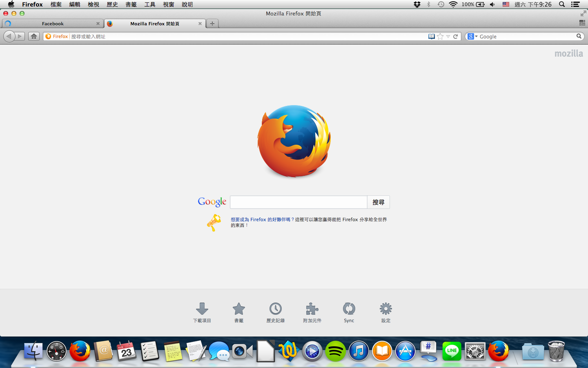This screenshot has height=368, width=588.
Task: Click the Google search field on page
Action: (x=298, y=202)
